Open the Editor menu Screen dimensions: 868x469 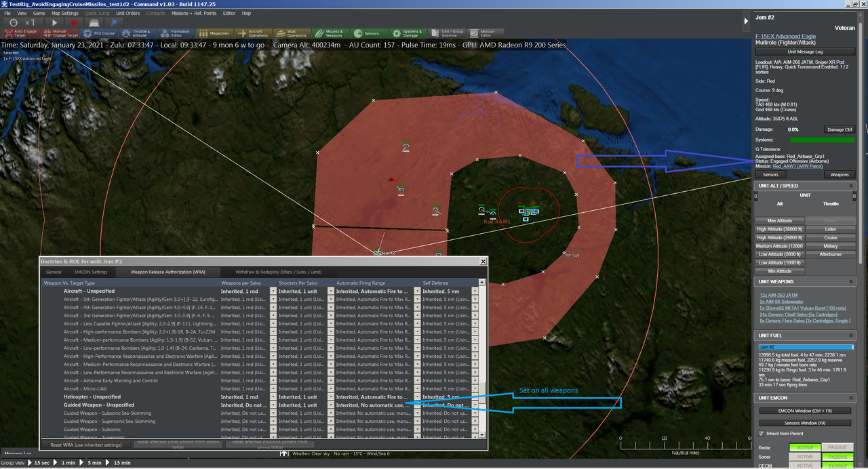(229, 13)
